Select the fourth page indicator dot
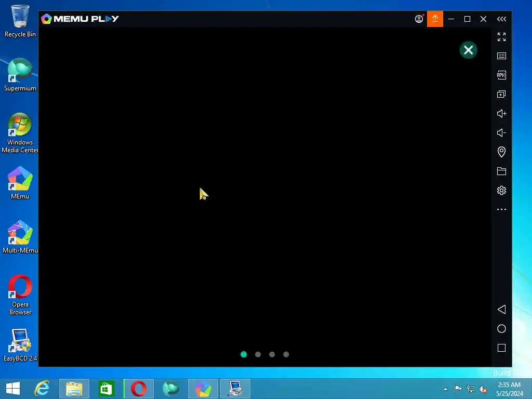The height and width of the screenshot is (399, 532). tap(286, 354)
